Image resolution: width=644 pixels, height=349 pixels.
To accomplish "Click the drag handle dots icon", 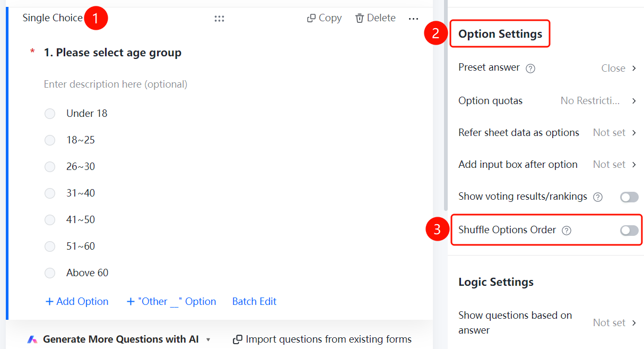I will pyautogui.click(x=219, y=19).
